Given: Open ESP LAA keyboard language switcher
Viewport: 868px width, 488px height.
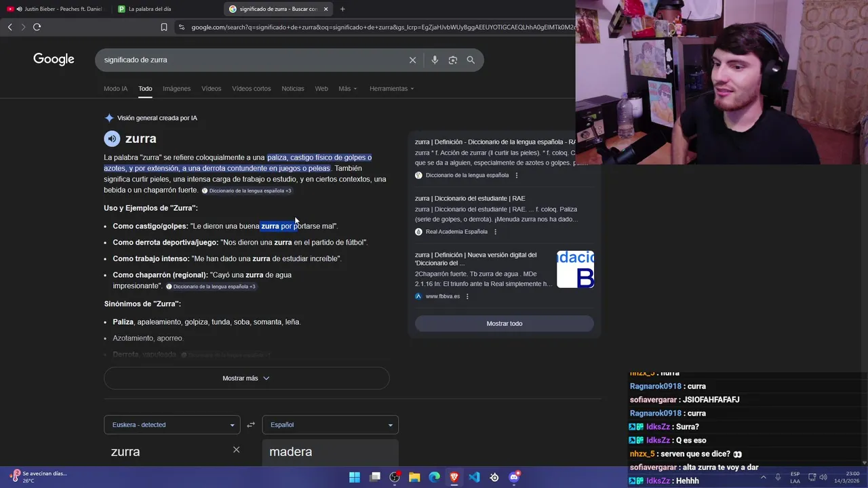Looking at the screenshot, I should coord(795,477).
